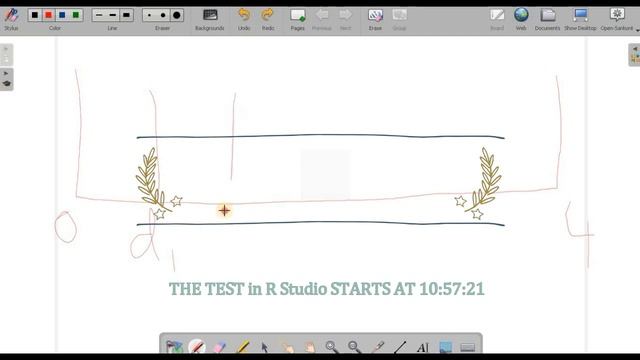Click the Erase page button
The height and width of the screenshot is (360, 640).
pyautogui.click(x=375, y=19)
